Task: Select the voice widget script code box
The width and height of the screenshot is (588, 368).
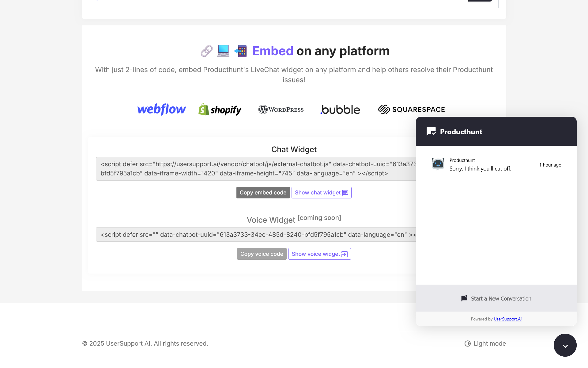Action: click(x=256, y=235)
